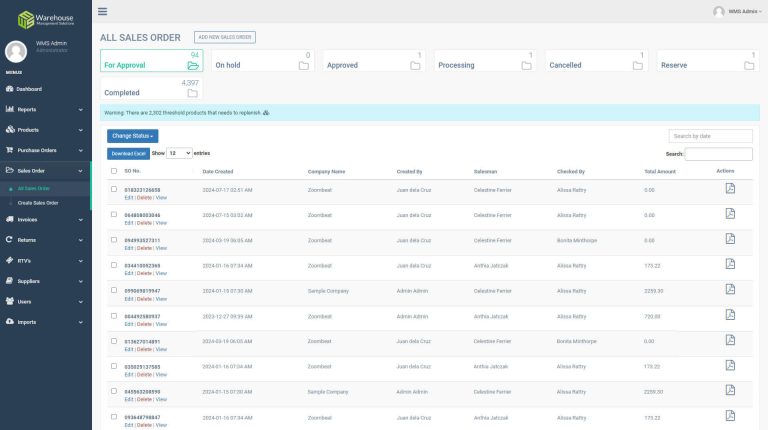Click PDF icon for order 018323126658
Screen dimensions: 768x430
point(730,188)
